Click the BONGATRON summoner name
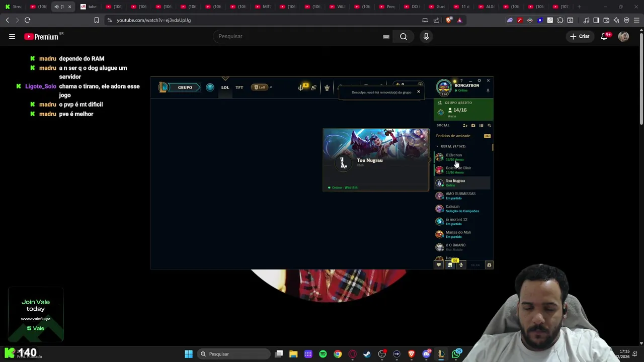 pyautogui.click(x=467, y=85)
